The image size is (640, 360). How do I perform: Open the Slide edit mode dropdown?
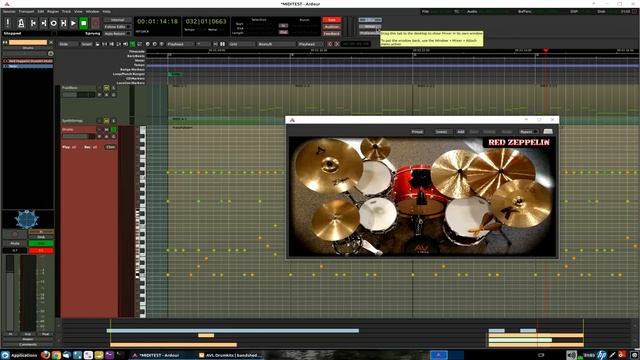[68, 44]
